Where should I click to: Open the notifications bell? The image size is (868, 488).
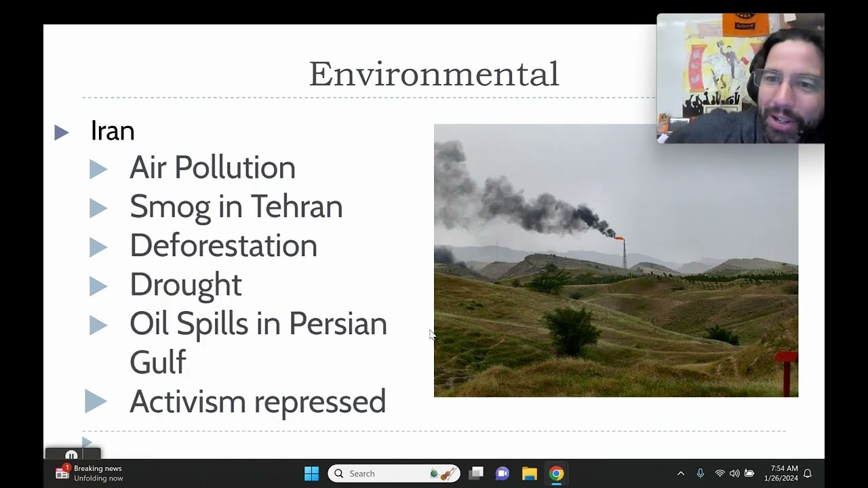click(x=808, y=473)
